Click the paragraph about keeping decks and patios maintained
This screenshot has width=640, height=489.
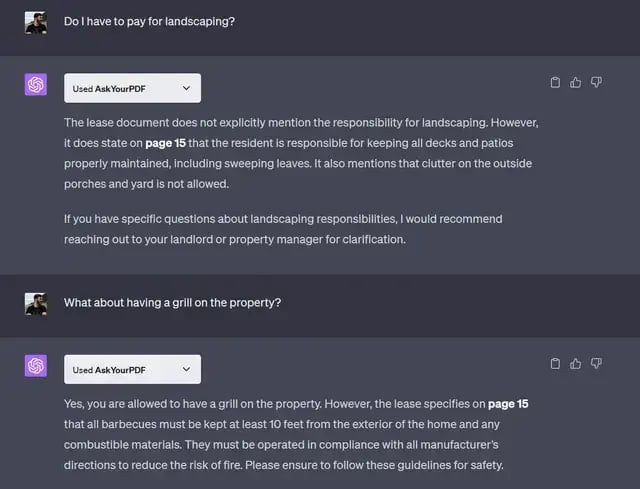tap(300, 153)
